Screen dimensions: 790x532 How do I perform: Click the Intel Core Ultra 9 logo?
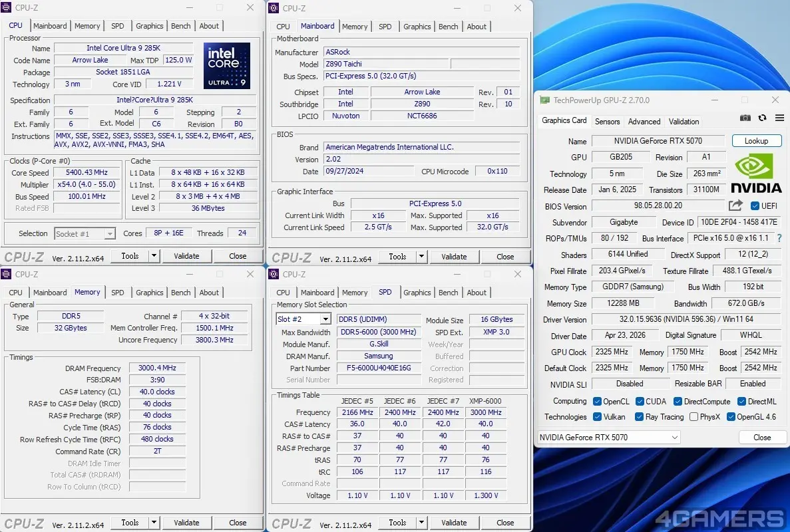tap(227, 66)
